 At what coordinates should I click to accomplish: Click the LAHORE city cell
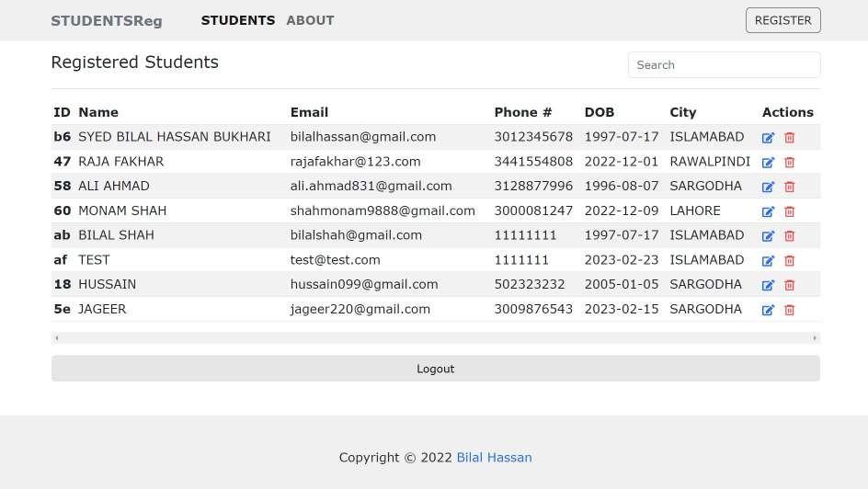[x=695, y=210]
